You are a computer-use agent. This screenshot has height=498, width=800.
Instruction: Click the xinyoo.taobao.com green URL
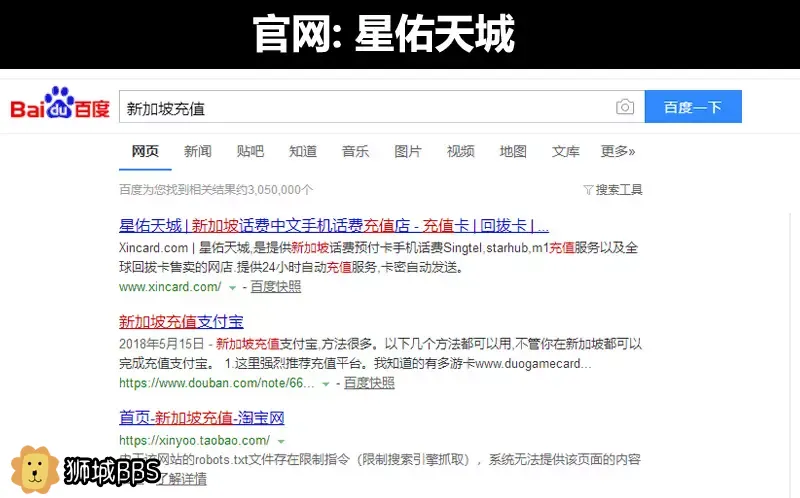[194, 440]
